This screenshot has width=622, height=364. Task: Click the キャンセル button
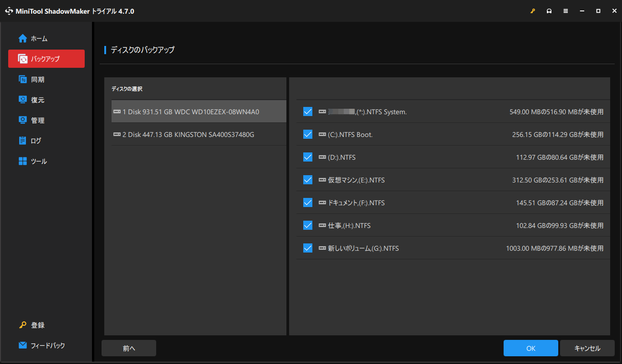coord(587,348)
